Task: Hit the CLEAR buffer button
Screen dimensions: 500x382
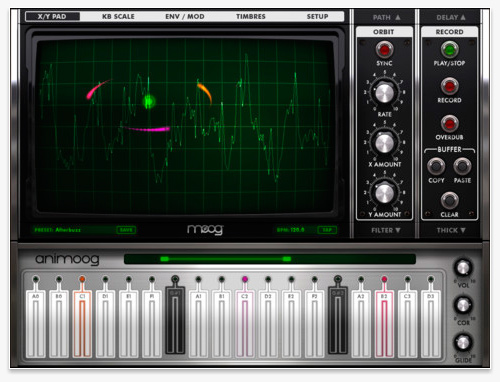Action: pyautogui.click(x=449, y=200)
